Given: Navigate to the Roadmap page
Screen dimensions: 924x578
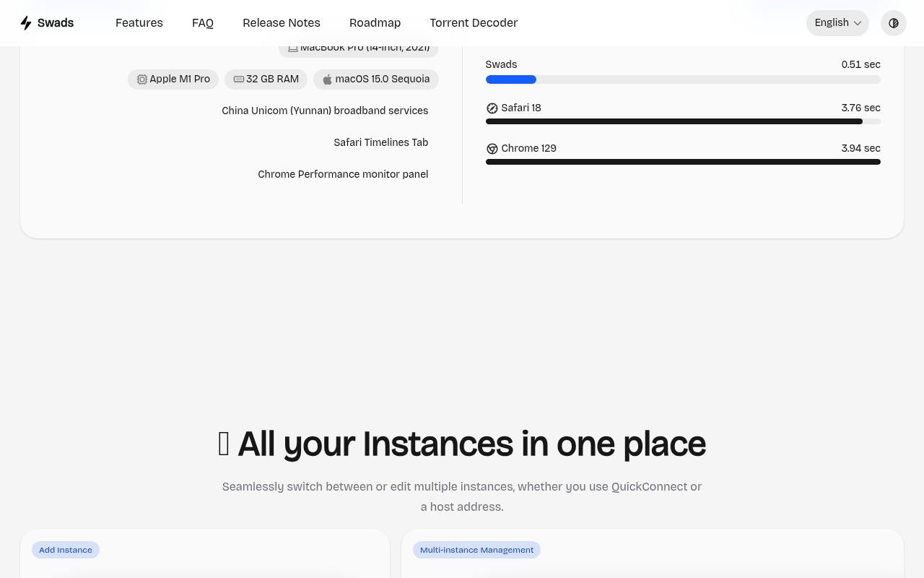Looking at the screenshot, I should (375, 23).
